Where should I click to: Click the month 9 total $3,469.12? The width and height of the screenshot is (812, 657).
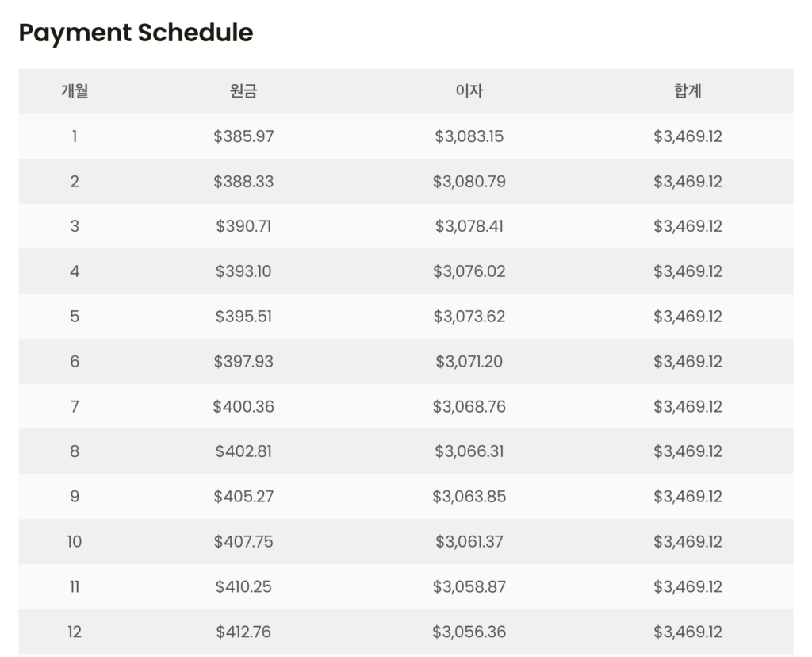[x=688, y=497]
